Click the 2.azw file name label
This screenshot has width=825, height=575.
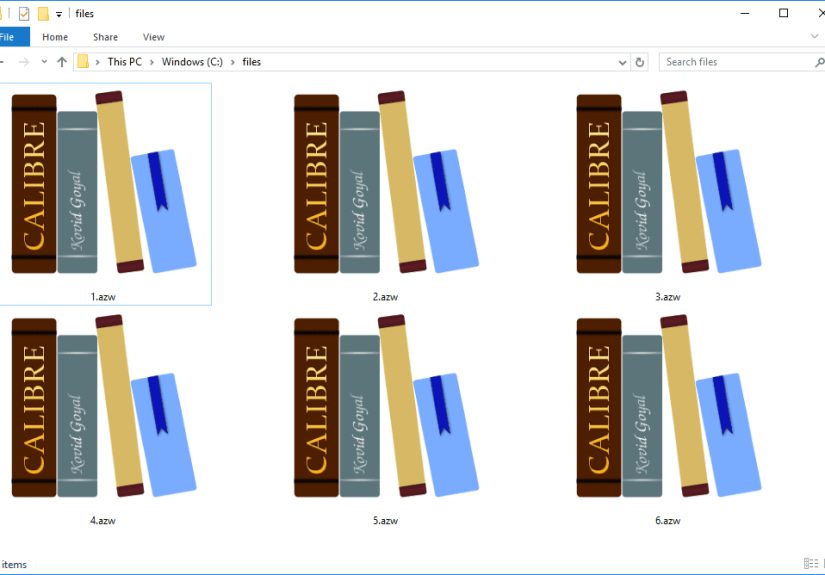click(x=386, y=297)
